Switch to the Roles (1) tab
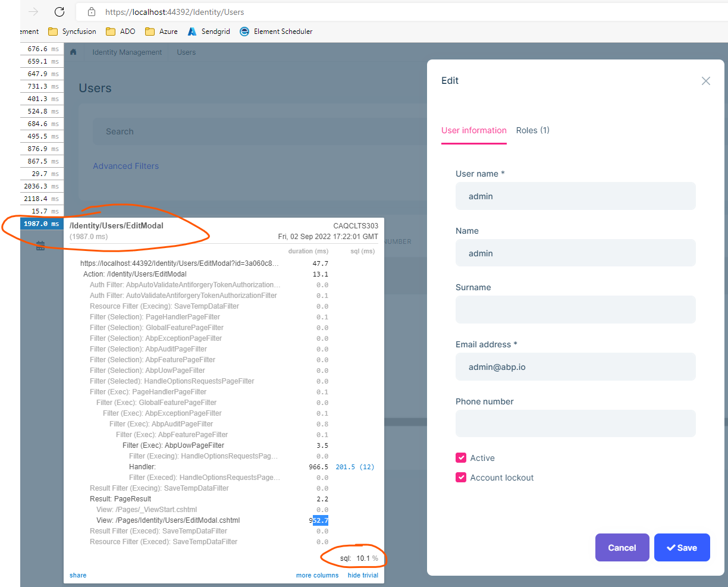The width and height of the screenshot is (728, 587). [532, 130]
